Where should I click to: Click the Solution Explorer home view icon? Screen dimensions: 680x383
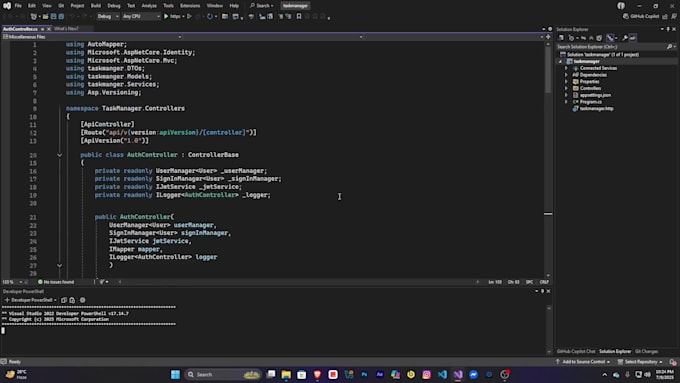click(x=561, y=38)
